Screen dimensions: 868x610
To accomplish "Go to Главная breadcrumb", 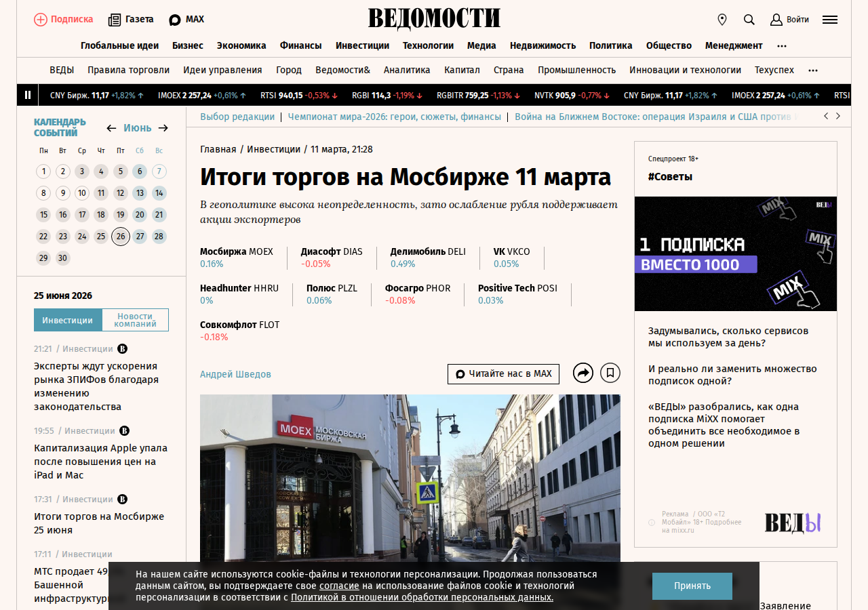I will coord(218,149).
